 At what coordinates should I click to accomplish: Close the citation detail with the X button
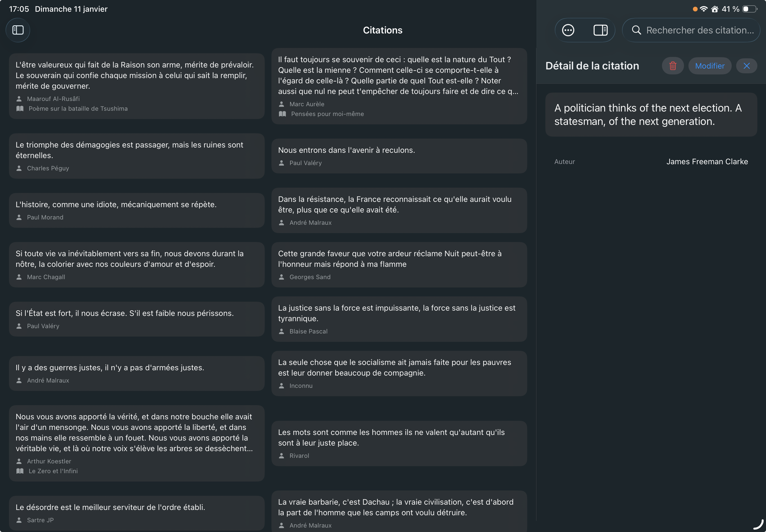point(746,66)
